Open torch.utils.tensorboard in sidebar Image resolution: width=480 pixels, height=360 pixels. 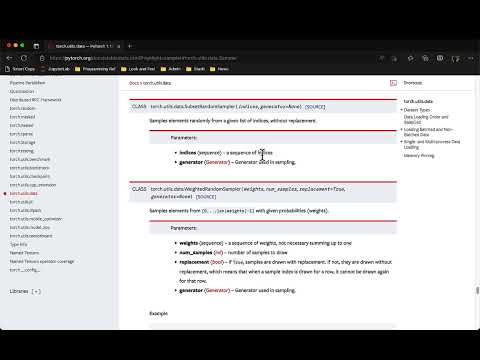pyautogui.click(x=31, y=236)
